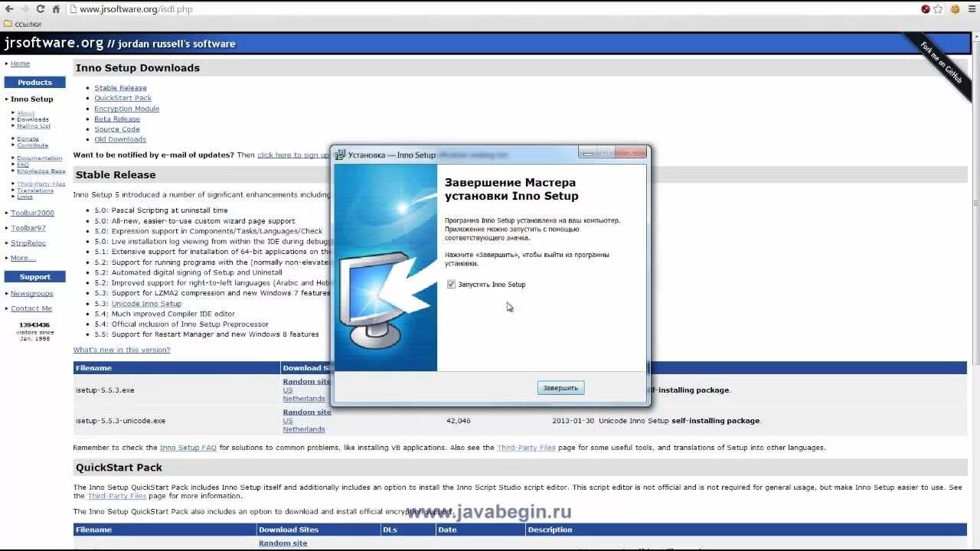
Task: Open the Contribute sidebar link
Action: pos(32,145)
